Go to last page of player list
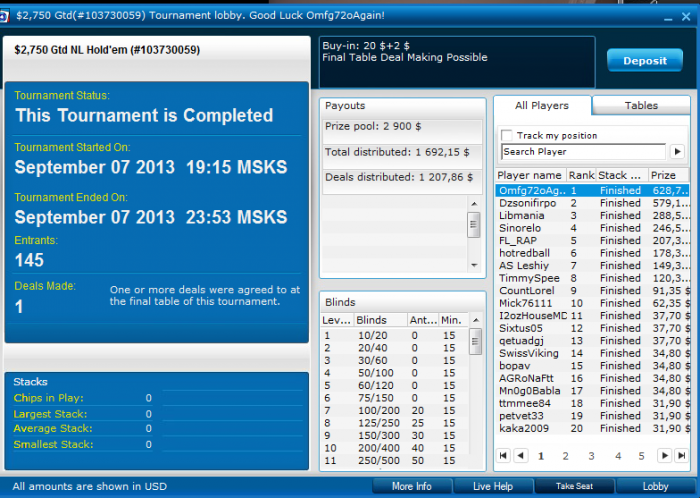700x498 pixels. point(681,456)
